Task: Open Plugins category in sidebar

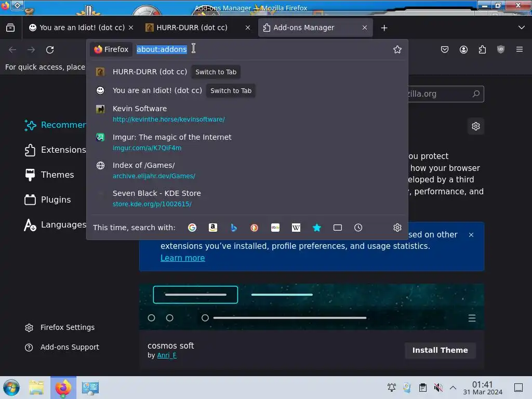Action: [48, 199]
